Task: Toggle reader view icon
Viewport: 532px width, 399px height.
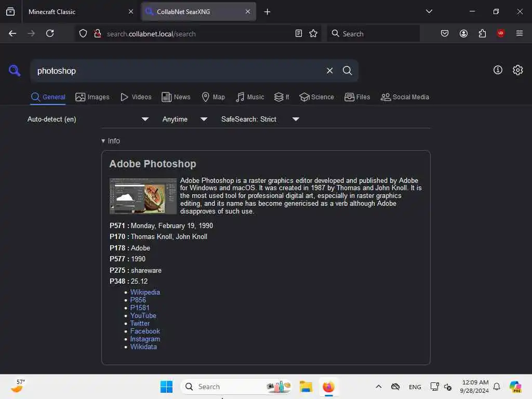Action: 299,33
